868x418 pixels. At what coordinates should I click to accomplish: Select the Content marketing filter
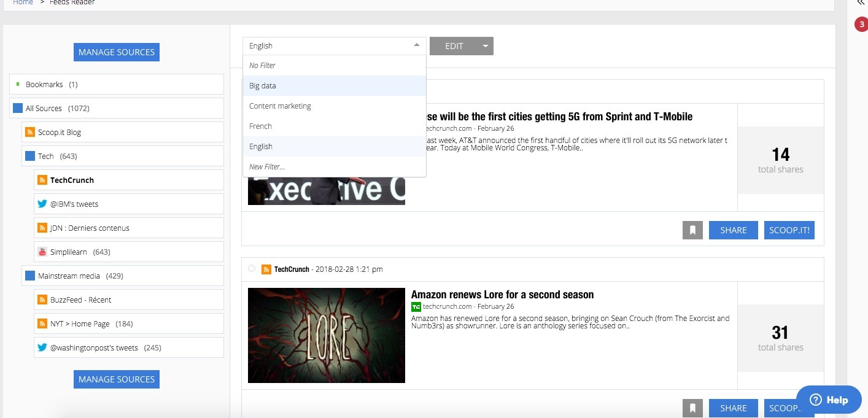tap(335, 106)
